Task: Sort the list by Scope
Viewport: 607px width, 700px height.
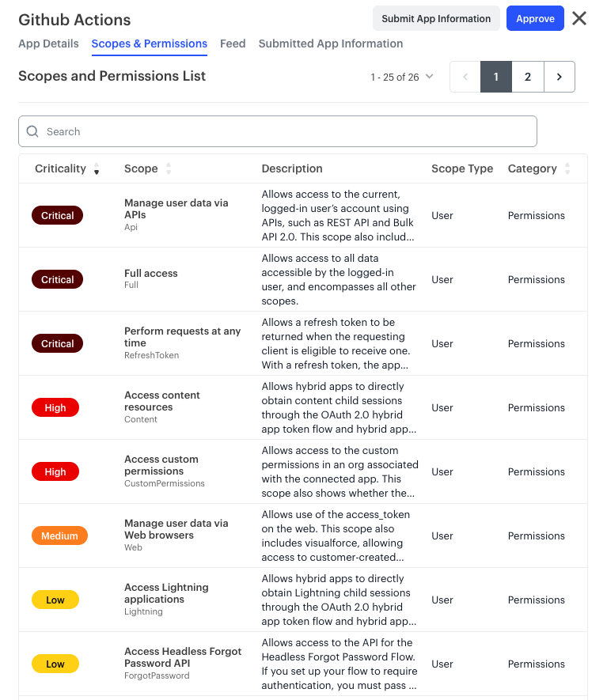Action: pyautogui.click(x=169, y=168)
